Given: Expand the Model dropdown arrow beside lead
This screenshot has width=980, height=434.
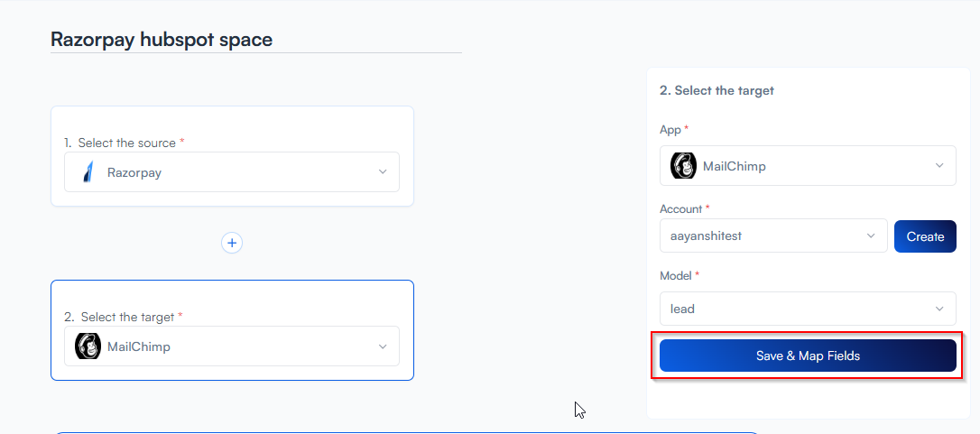Looking at the screenshot, I should pos(939,309).
